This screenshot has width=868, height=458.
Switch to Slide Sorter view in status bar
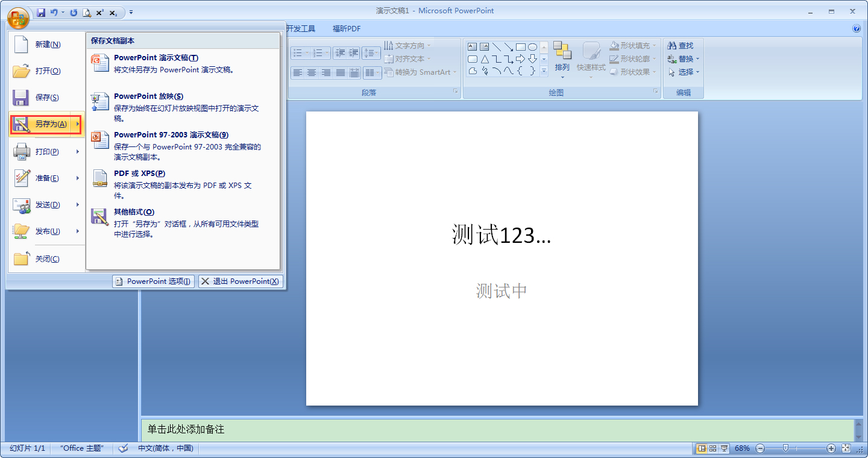[x=712, y=448]
